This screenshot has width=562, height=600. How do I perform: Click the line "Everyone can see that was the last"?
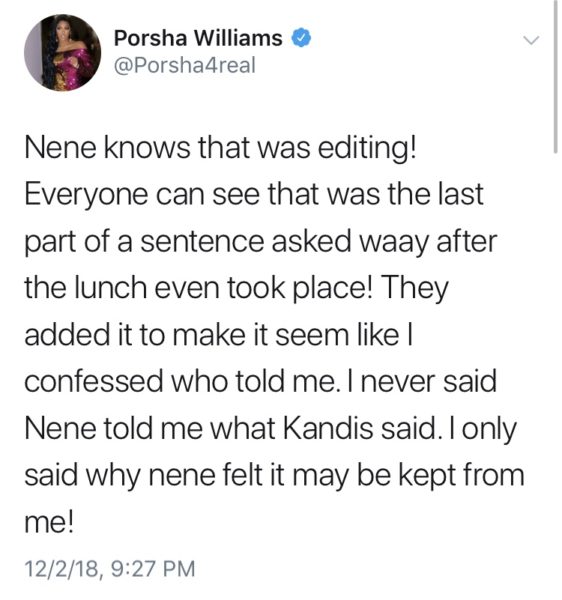pyautogui.click(x=254, y=196)
